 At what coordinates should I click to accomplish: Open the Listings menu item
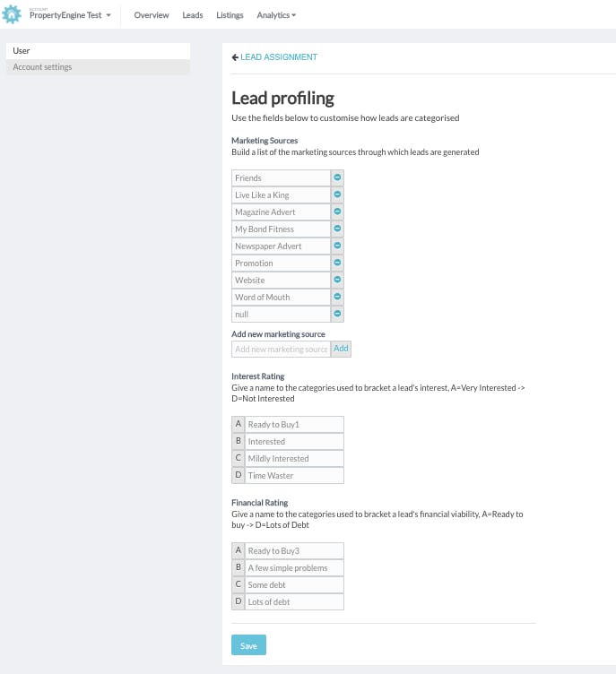[x=230, y=15]
